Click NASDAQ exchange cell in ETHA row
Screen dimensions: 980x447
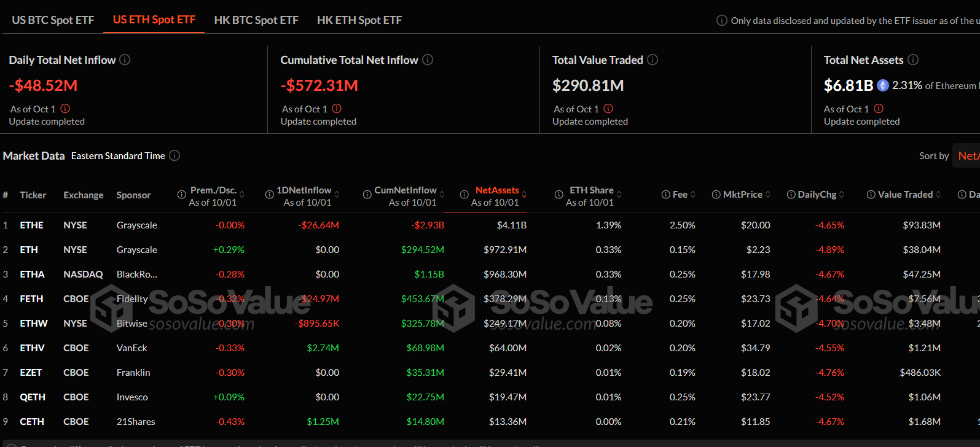pos(84,274)
